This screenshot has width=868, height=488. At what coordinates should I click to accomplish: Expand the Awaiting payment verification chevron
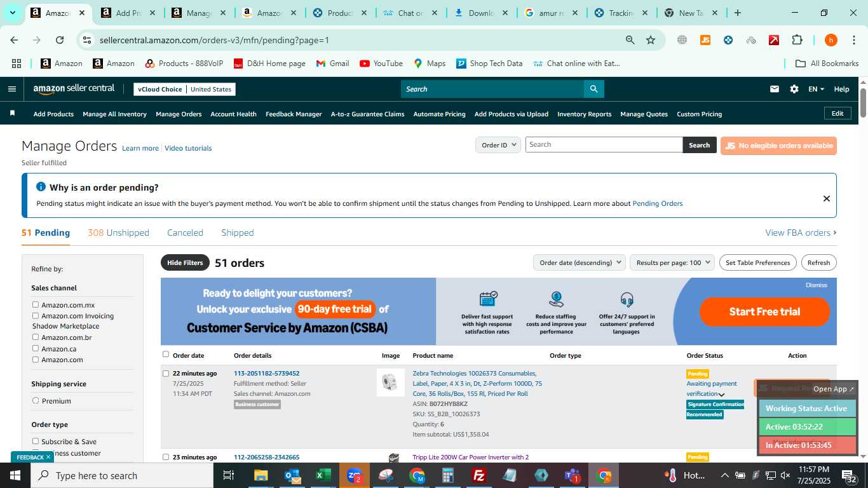pos(721,395)
